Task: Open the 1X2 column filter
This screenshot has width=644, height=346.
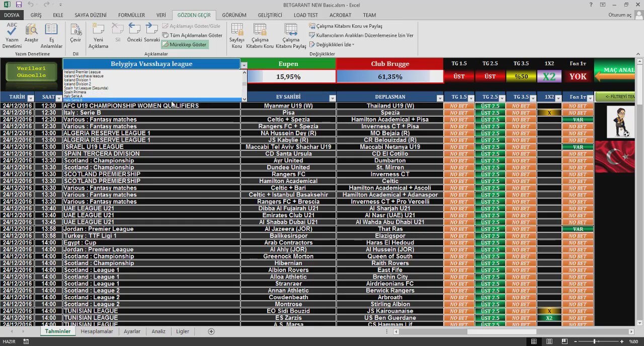Action: point(558,98)
